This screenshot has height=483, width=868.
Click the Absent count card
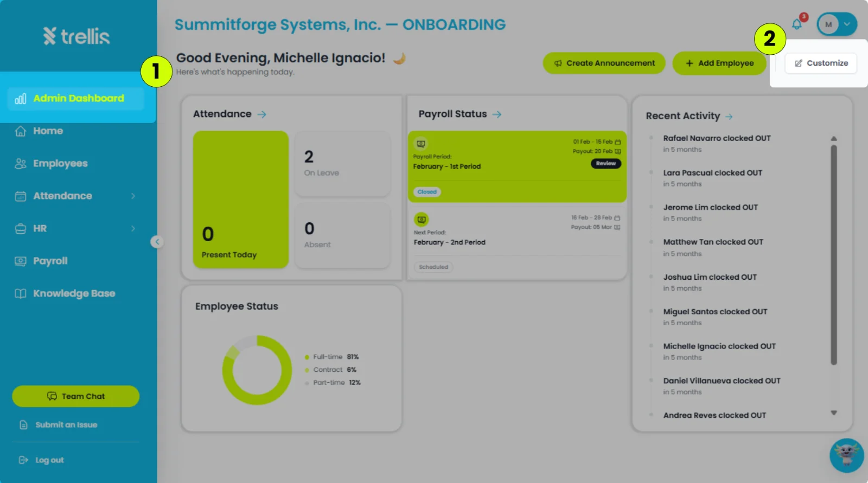[342, 236]
